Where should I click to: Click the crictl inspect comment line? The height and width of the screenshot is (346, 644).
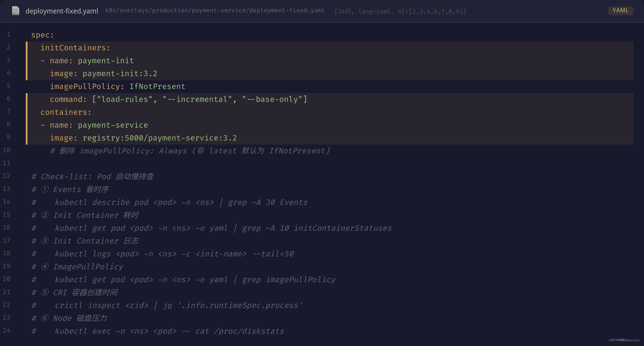pyautogui.click(x=167, y=305)
